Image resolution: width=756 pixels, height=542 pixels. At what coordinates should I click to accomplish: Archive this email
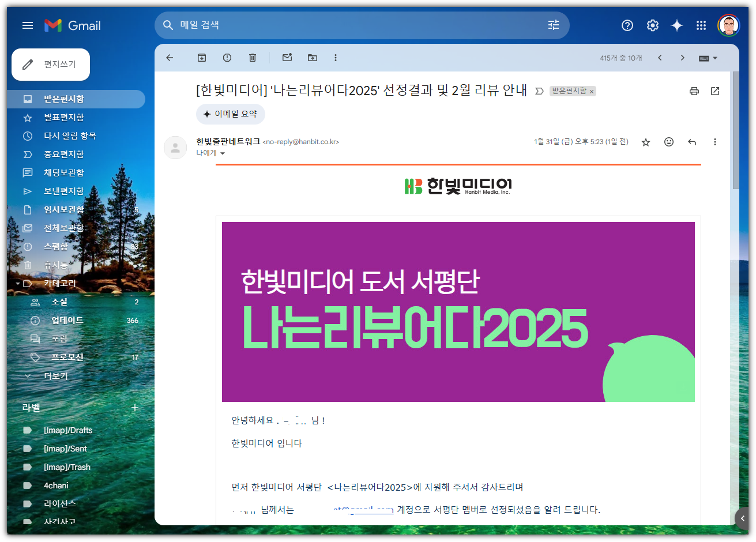(x=202, y=58)
